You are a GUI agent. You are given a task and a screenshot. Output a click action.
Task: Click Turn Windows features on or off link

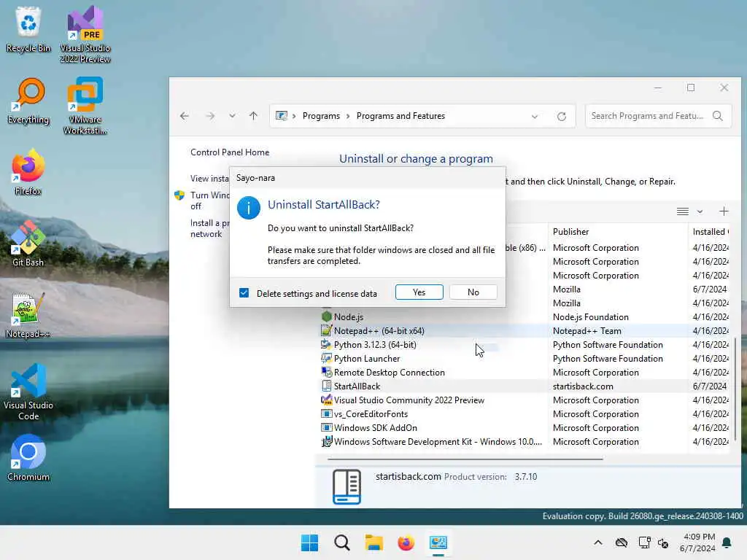[209, 201]
